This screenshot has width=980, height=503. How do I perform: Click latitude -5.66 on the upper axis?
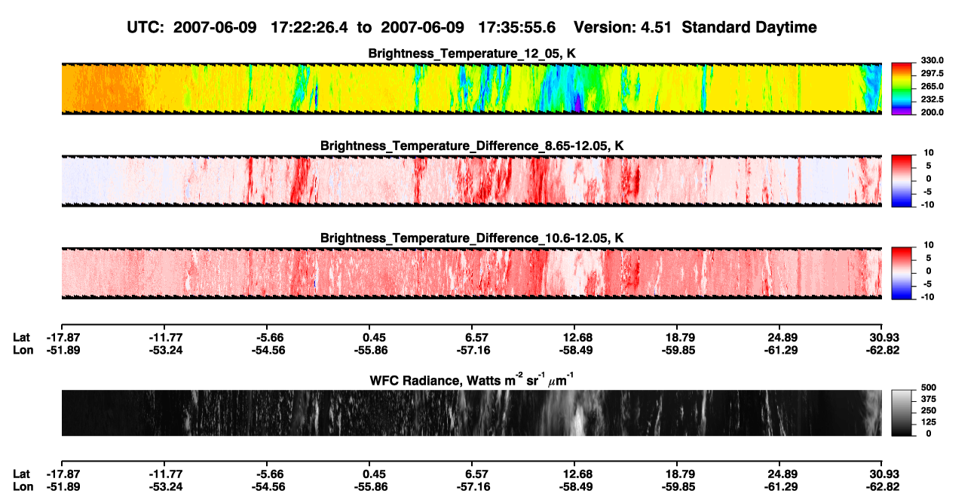(269, 337)
